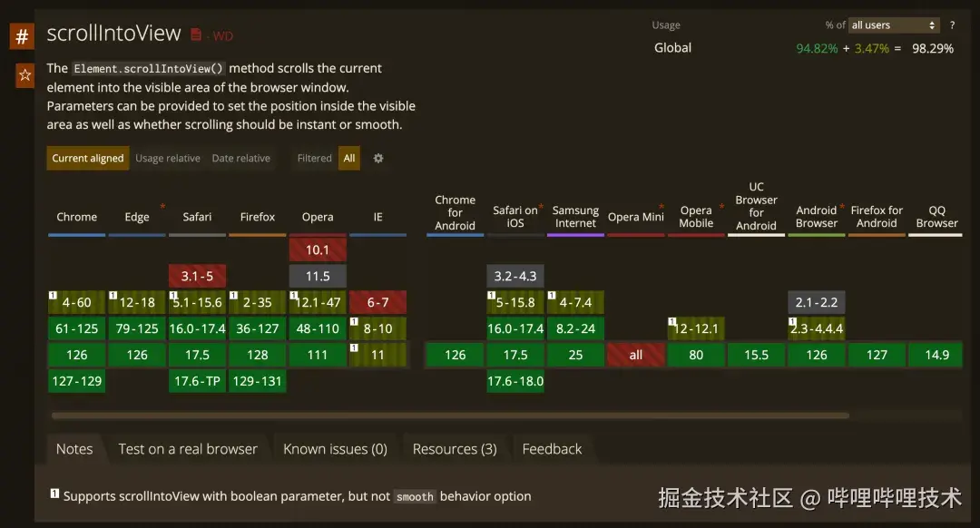
Task: Click UC Browser 15.5 cell
Action: [x=756, y=355]
